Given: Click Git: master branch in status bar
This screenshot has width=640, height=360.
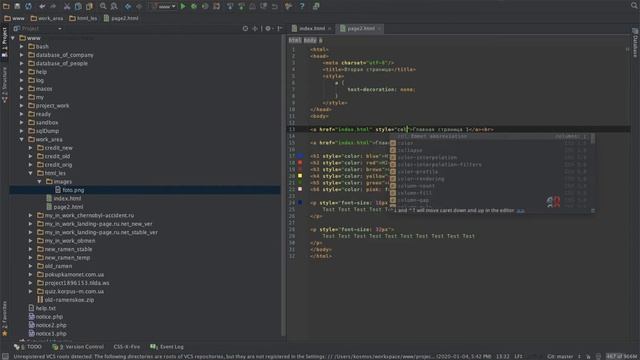Looking at the screenshot, I should point(560,357).
